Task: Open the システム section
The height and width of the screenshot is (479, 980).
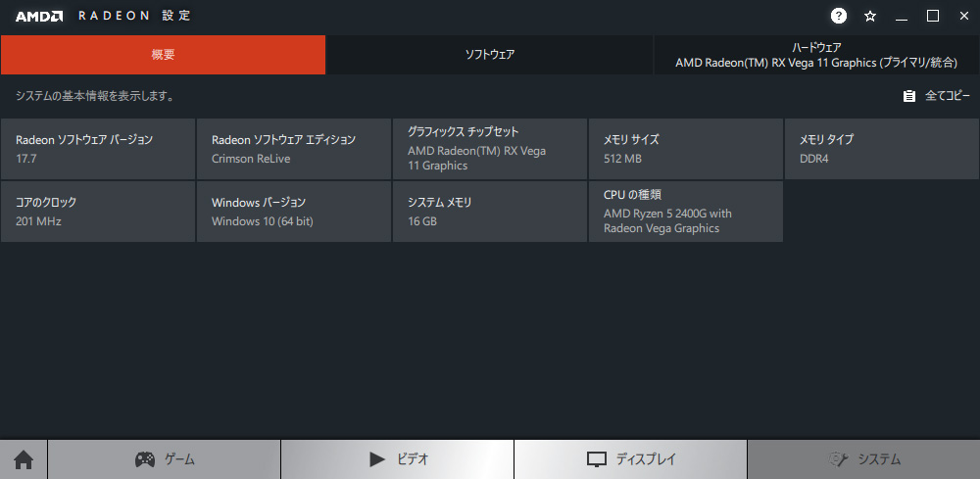Action: tap(863, 459)
